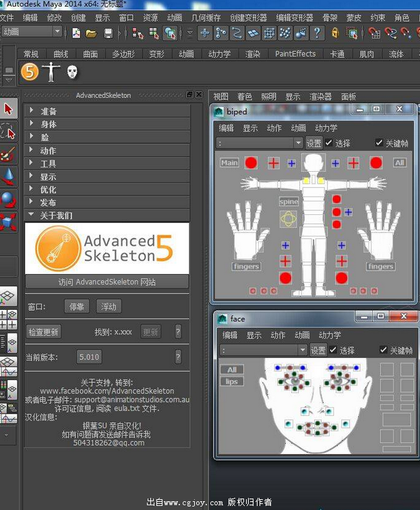Open the 创建变形器 menu
Viewport: 420px width, 510px height.
point(248,18)
